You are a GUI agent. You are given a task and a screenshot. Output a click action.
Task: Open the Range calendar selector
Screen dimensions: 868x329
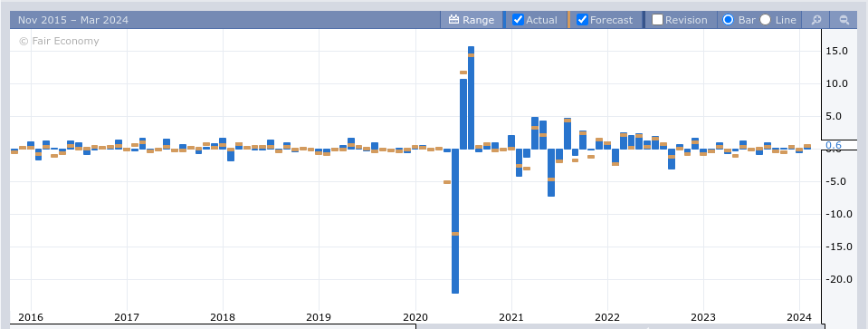point(471,20)
